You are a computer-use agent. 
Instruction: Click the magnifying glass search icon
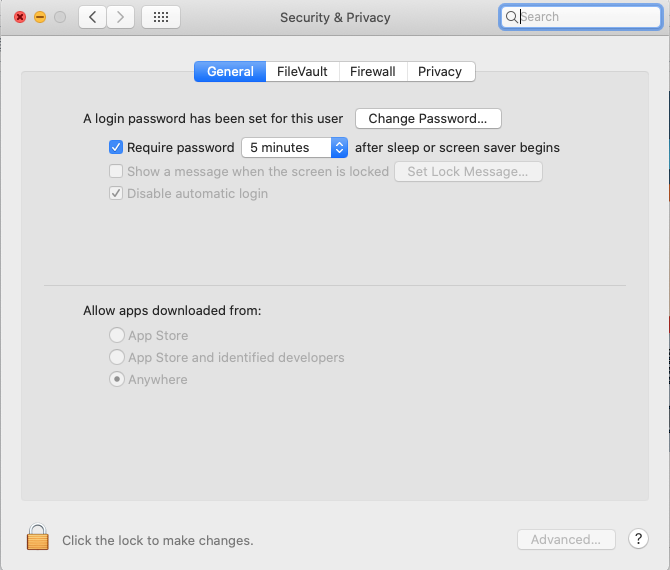512,17
